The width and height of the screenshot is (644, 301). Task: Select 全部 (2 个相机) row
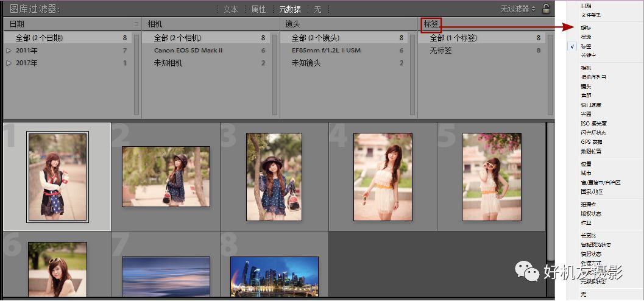click(206, 38)
